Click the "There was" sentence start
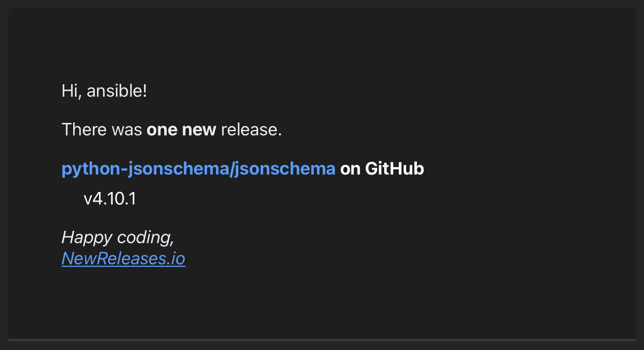Screen dimensions: 644x350 101,130
